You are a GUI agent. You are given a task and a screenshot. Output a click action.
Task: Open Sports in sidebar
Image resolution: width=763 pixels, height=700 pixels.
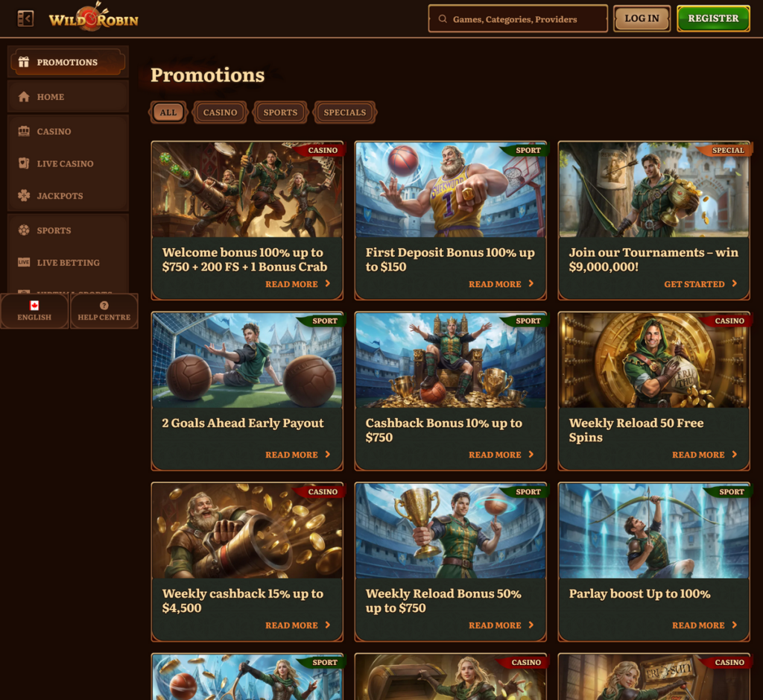(x=68, y=230)
